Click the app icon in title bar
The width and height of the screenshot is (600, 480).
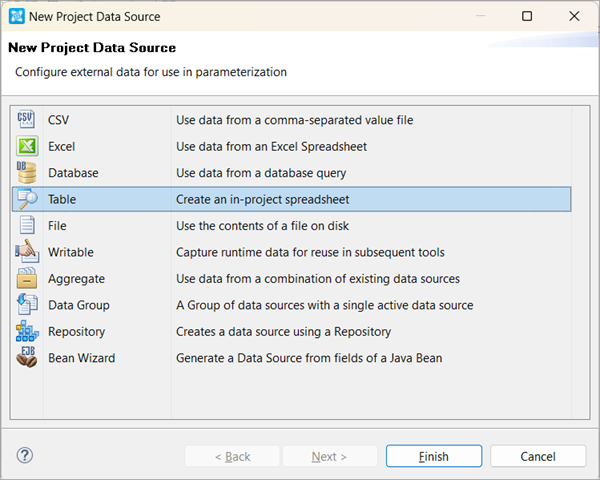coord(16,16)
